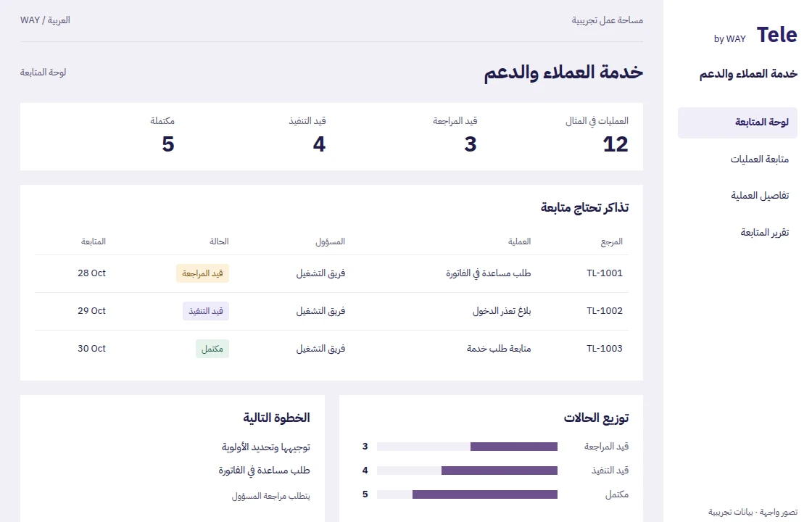The width and height of the screenshot is (812, 522).
Task: Click the لوحة المتابعة breadcrumb label under the header
Action: click(x=43, y=72)
